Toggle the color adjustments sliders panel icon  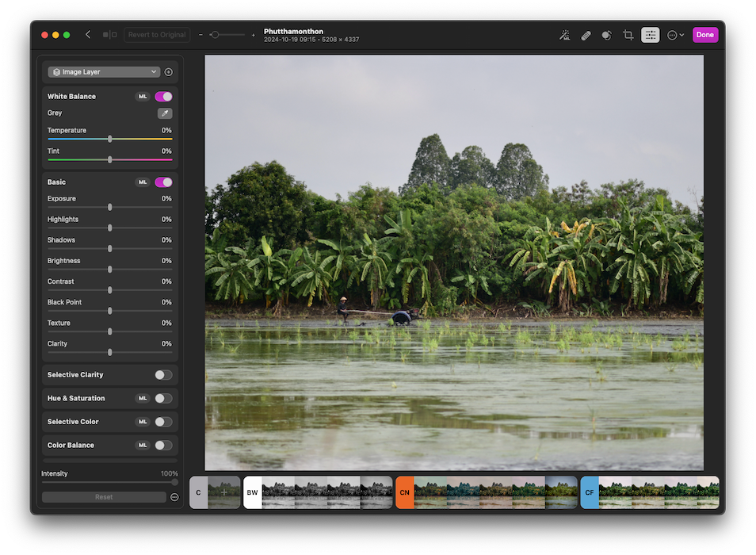(650, 35)
